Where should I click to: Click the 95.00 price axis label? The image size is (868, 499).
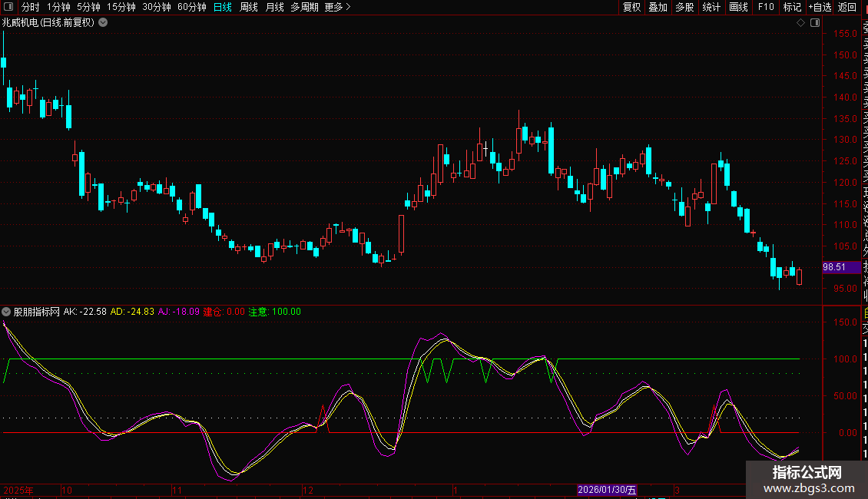pyautogui.click(x=845, y=289)
